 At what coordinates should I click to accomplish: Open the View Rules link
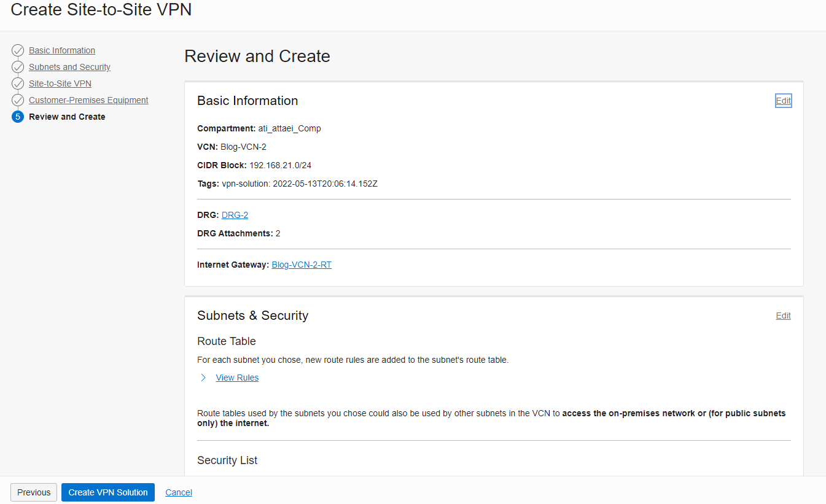coord(237,378)
